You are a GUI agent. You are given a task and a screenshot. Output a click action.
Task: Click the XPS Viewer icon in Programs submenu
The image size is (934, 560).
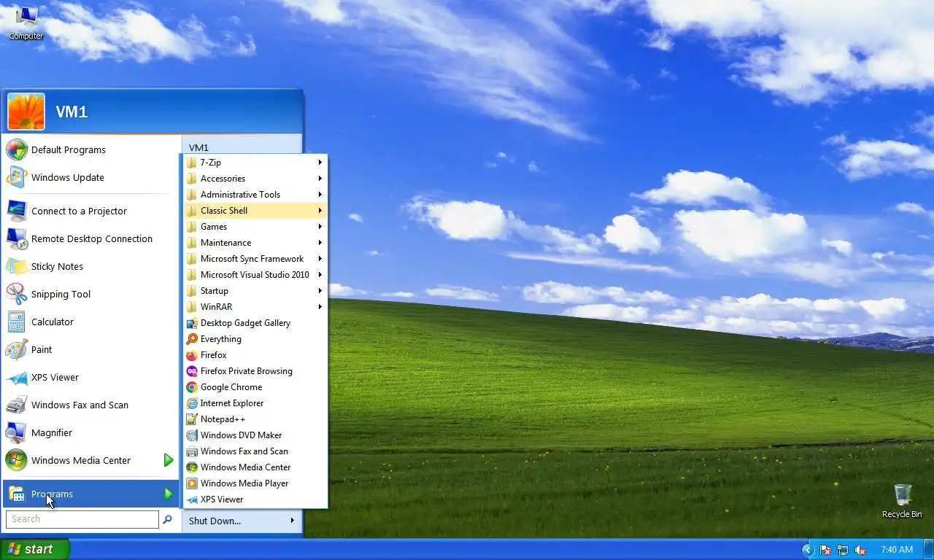point(192,499)
